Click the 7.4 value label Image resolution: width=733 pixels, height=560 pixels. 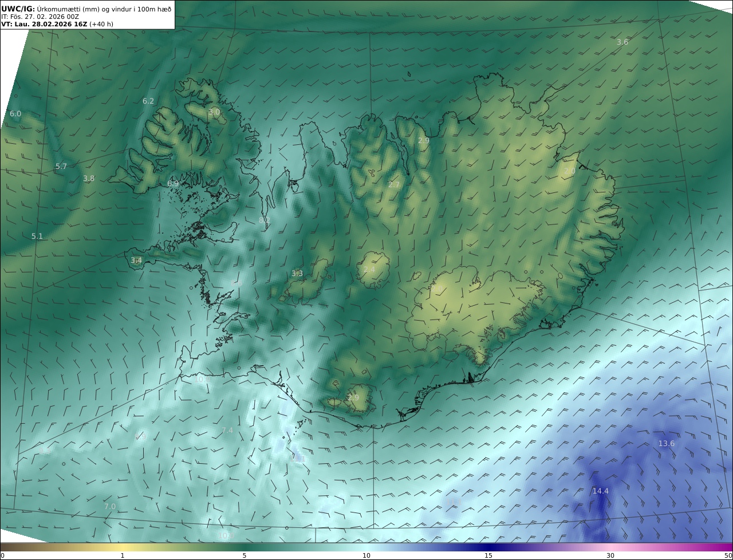point(227,431)
